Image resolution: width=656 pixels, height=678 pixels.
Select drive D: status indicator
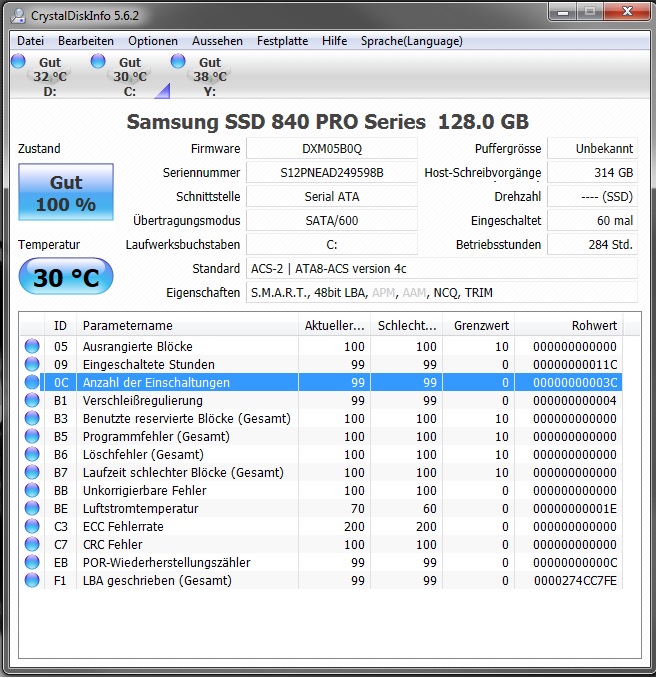pos(42,76)
